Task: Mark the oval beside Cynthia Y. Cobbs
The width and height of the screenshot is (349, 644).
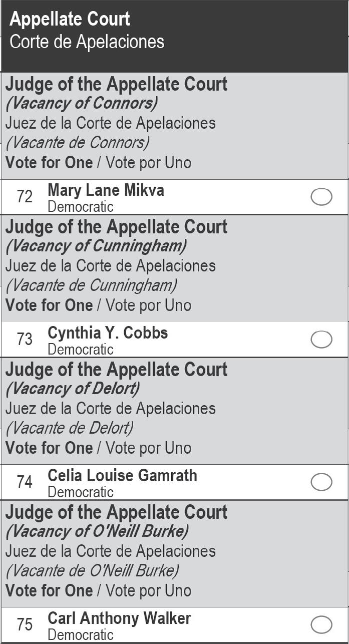Action: pyautogui.click(x=321, y=340)
